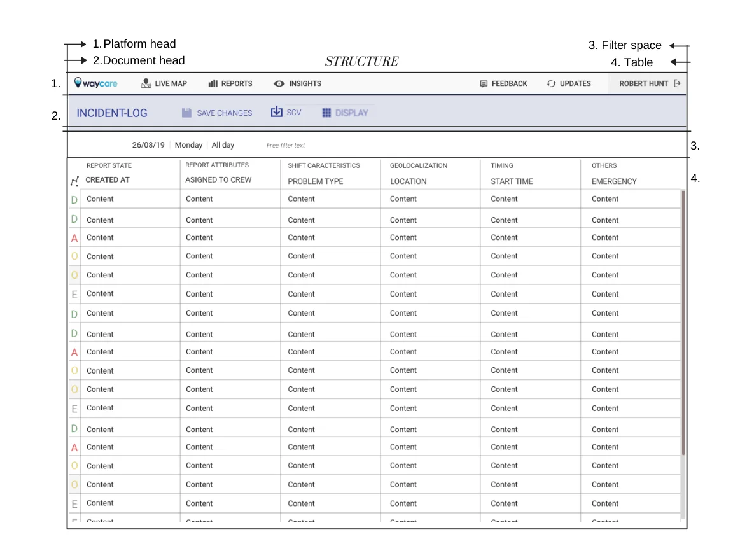Click the Waycare logo pin icon
The height and width of the screenshot is (560, 747).
click(x=78, y=83)
